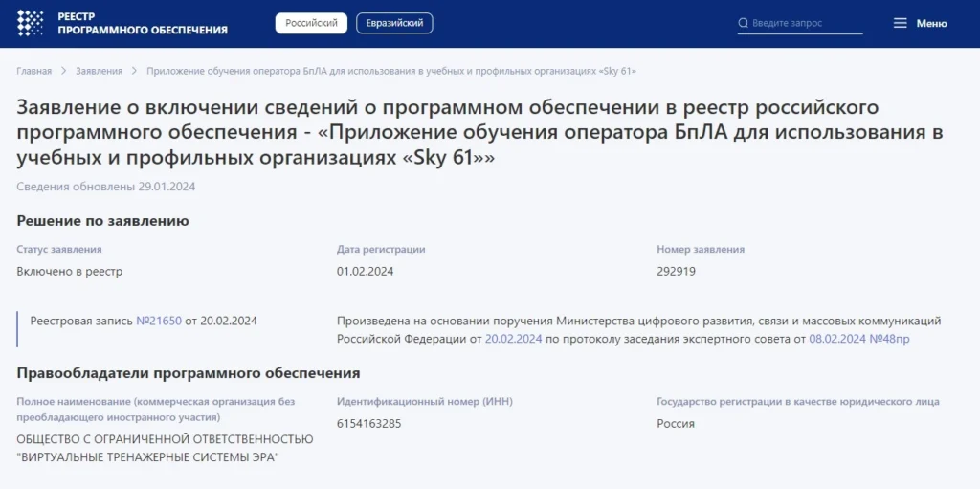Open the Меню label in header

[x=931, y=23]
